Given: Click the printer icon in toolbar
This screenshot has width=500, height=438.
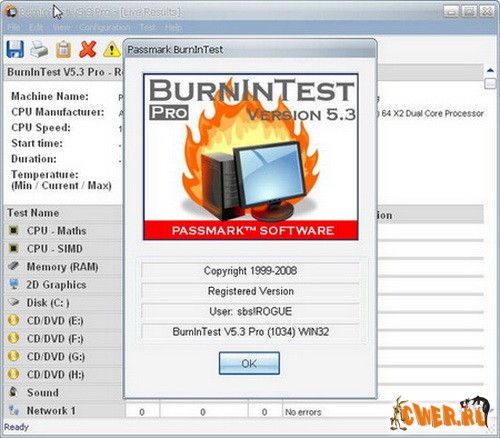Looking at the screenshot, I should [39, 49].
